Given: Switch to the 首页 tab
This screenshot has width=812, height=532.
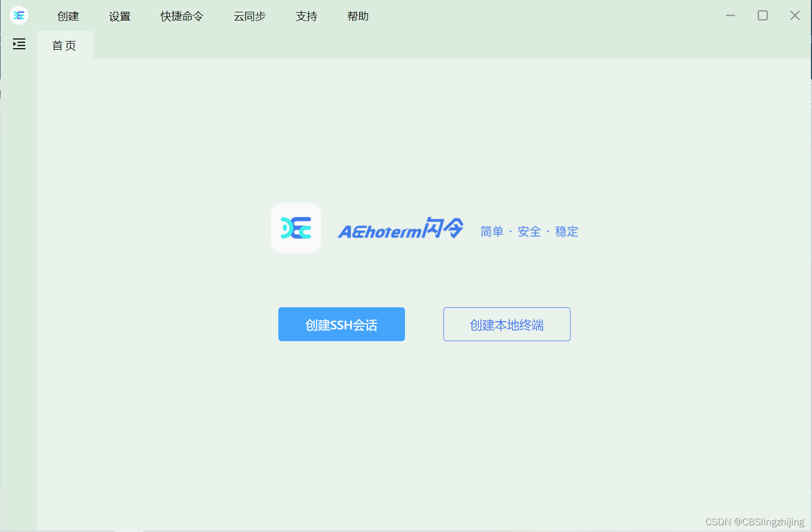Looking at the screenshot, I should [x=65, y=45].
